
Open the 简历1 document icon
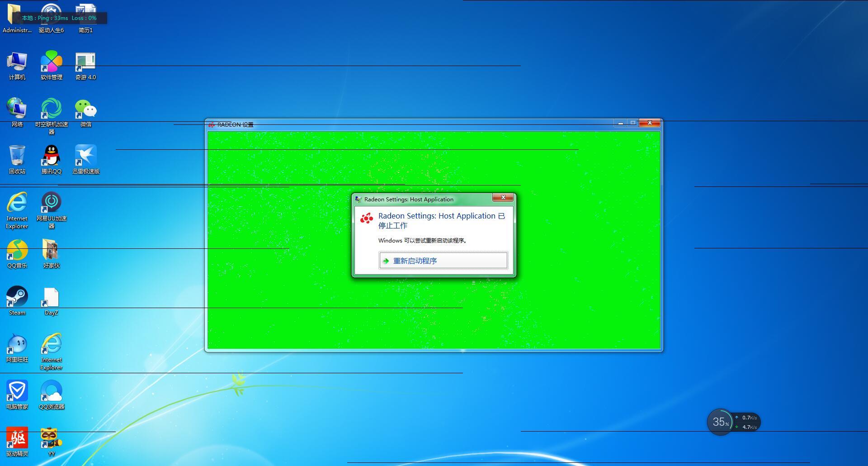pyautogui.click(x=85, y=17)
